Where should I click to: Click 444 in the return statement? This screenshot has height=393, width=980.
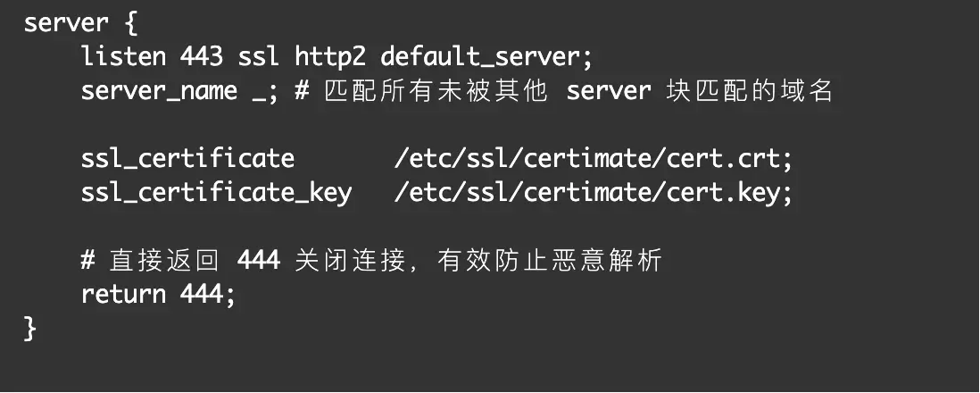203,294
